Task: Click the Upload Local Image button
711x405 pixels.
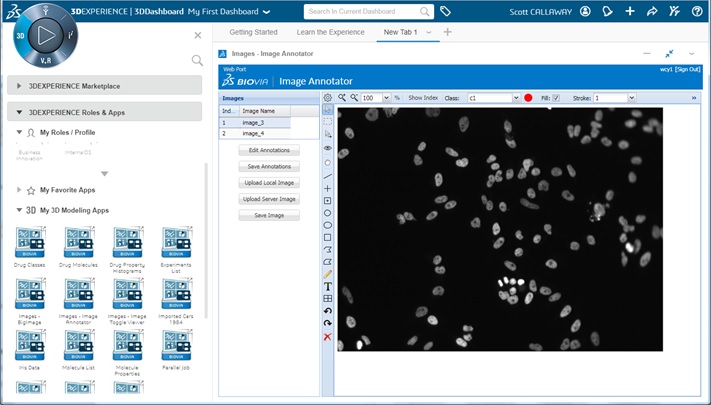Action: pos(269,183)
